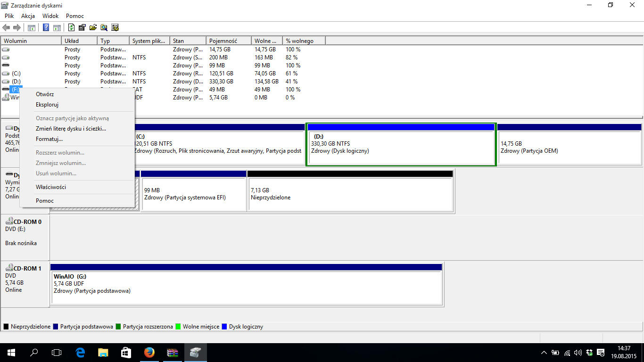This screenshot has width=644, height=362.
Task: Sort by the System plików column header
Action: [x=149, y=41]
